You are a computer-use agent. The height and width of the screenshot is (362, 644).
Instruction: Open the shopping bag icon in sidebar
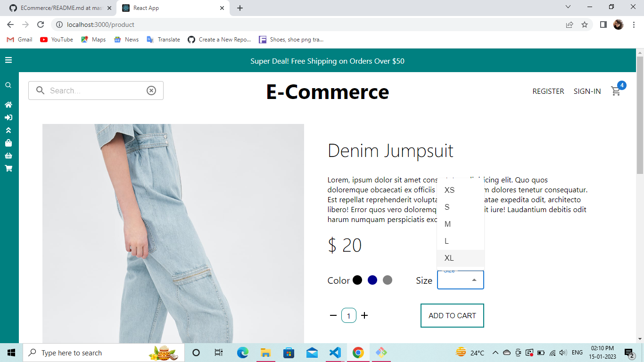8,143
